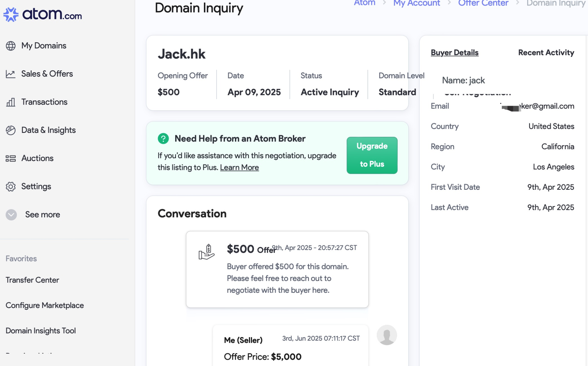The width and height of the screenshot is (588, 366).
Task: Click the Settings gear icon
Action: 11,187
